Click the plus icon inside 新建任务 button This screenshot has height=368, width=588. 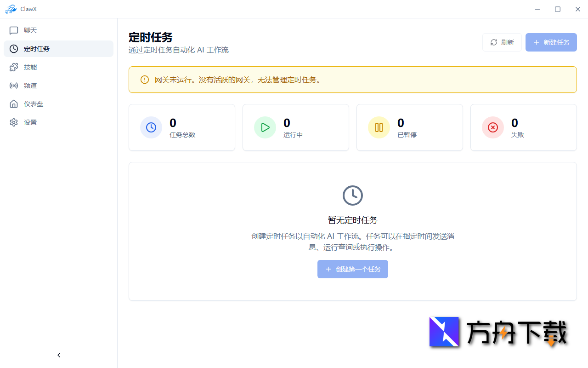click(536, 42)
